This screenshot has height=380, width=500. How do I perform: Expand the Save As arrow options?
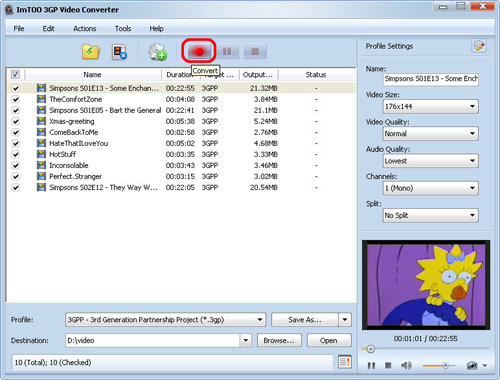tap(345, 320)
